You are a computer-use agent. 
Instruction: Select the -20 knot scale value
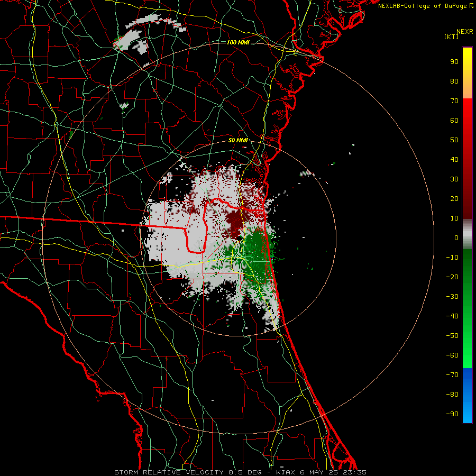(x=452, y=277)
